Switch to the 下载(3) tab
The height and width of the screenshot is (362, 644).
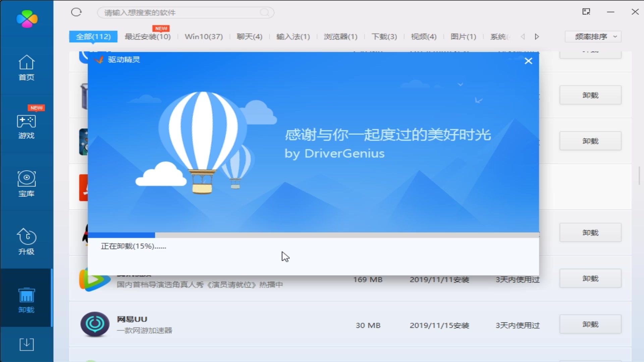point(384,37)
